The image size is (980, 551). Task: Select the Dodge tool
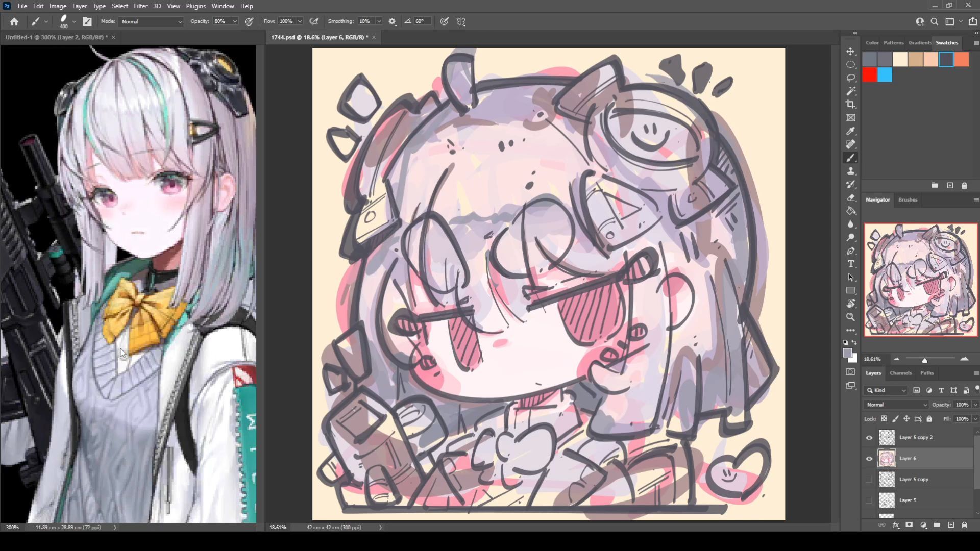tap(851, 238)
